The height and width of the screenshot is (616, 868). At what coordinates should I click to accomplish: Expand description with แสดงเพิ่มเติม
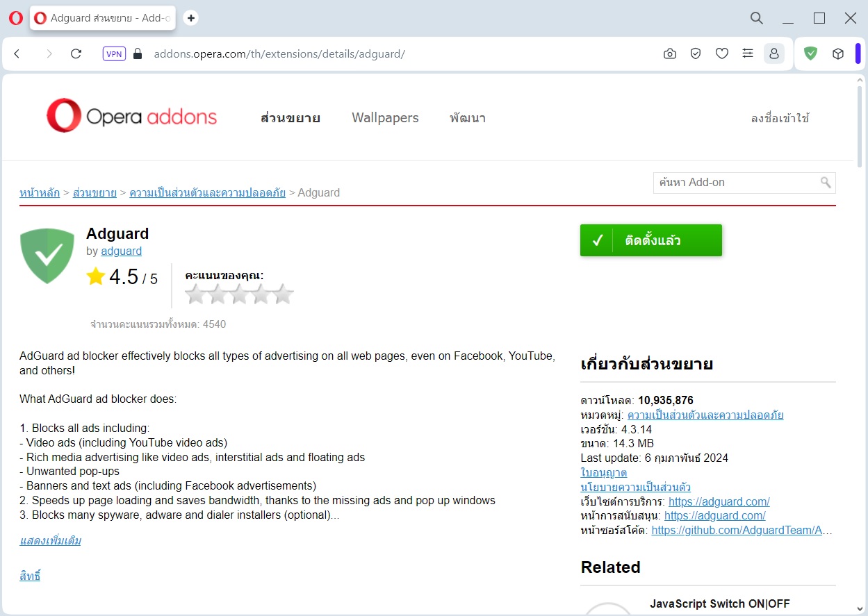(50, 541)
